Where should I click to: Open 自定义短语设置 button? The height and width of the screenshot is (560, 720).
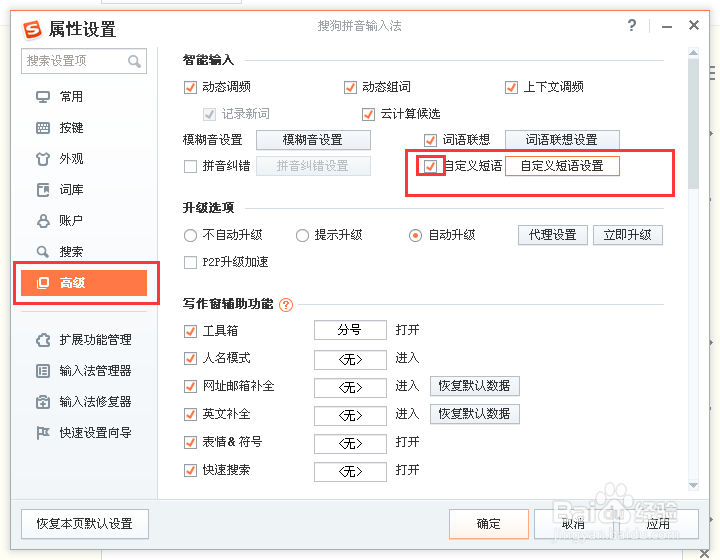click(562, 166)
